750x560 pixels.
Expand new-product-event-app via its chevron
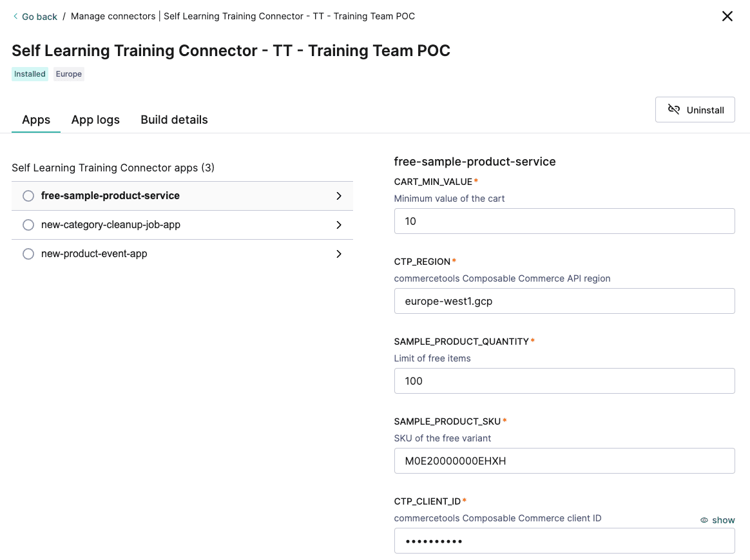point(339,254)
